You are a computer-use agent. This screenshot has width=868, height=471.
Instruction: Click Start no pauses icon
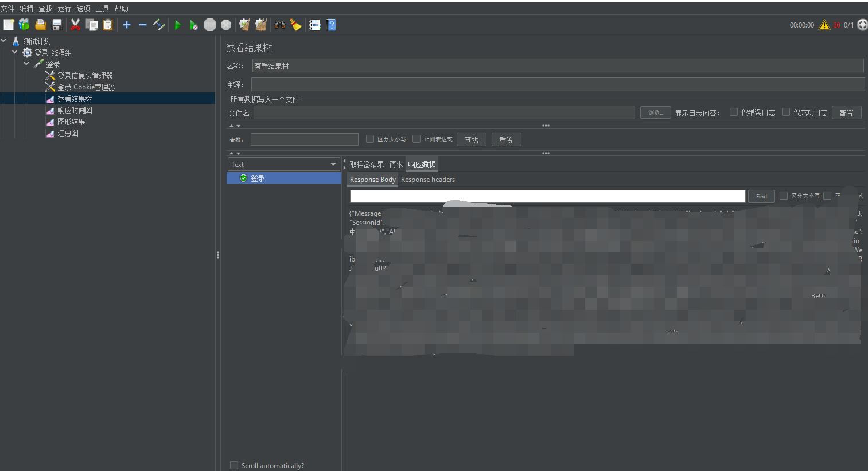point(194,25)
